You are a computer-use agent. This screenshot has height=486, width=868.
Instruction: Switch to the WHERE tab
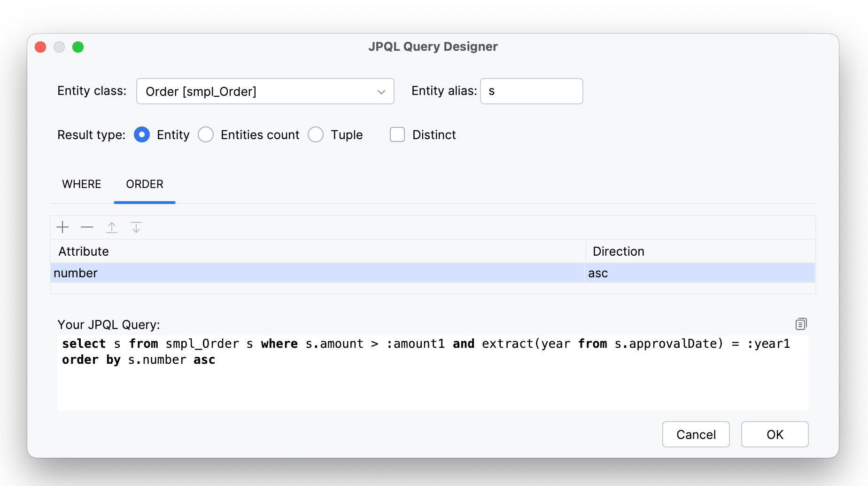82,184
